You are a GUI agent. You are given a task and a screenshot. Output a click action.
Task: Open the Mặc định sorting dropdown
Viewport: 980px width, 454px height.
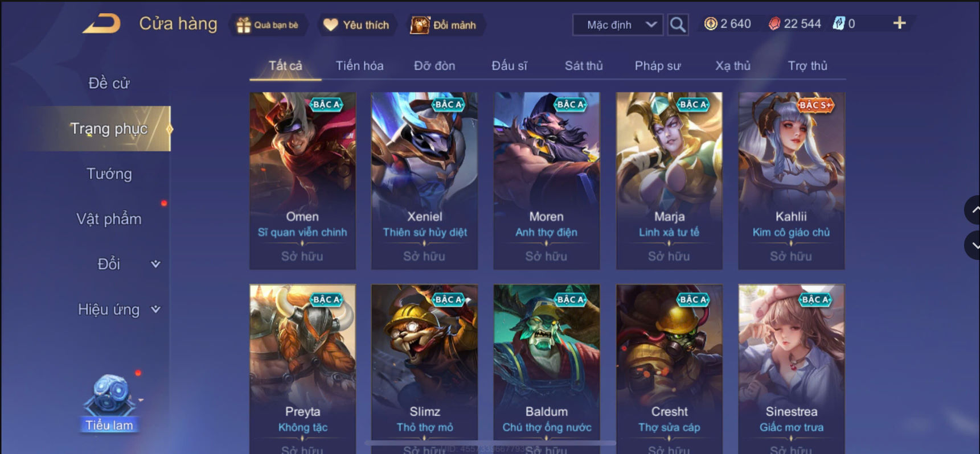tap(618, 25)
